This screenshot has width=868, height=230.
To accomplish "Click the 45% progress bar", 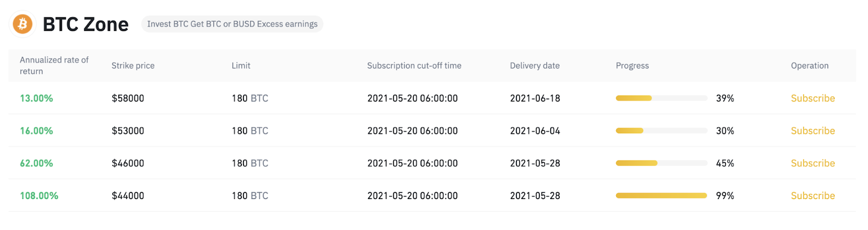I will click(661, 163).
